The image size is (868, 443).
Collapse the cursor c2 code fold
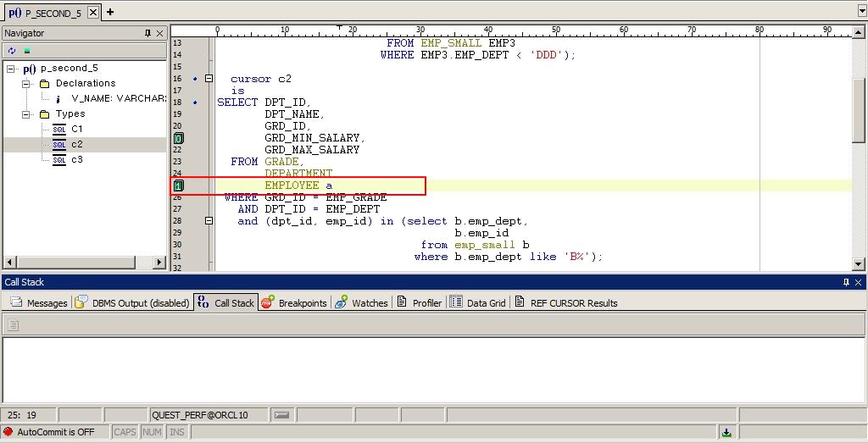pos(209,79)
